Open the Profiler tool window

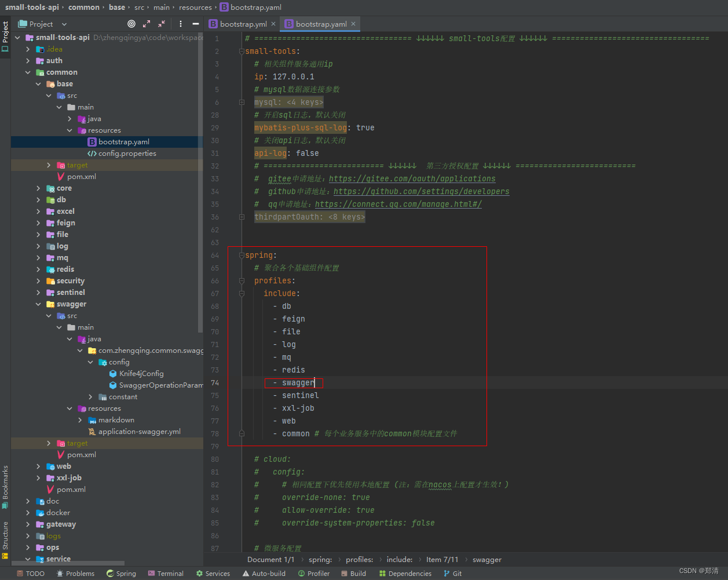(x=314, y=574)
